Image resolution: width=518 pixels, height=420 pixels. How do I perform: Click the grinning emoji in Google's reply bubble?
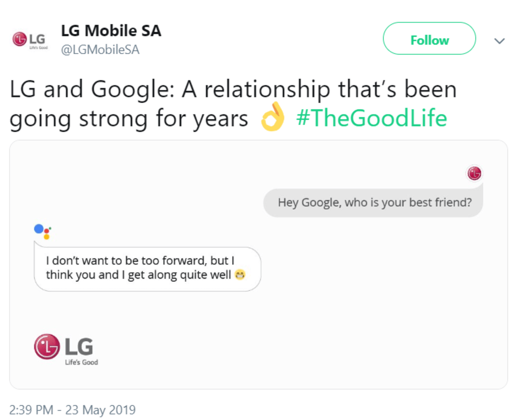pyautogui.click(x=240, y=274)
